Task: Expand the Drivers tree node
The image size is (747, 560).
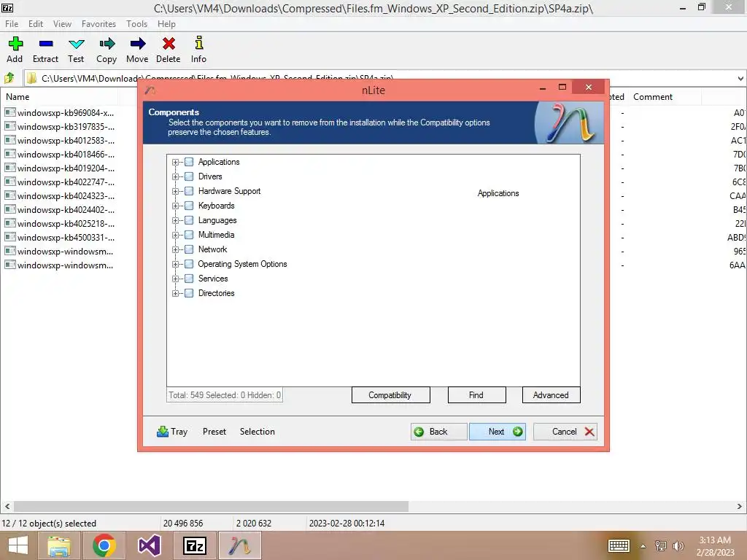Action: coord(175,176)
